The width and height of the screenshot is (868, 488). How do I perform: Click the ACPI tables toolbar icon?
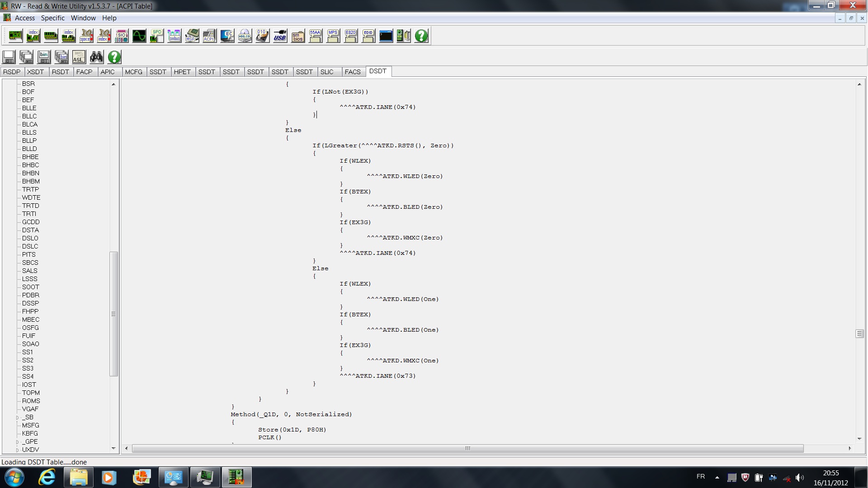click(x=209, y=36)
